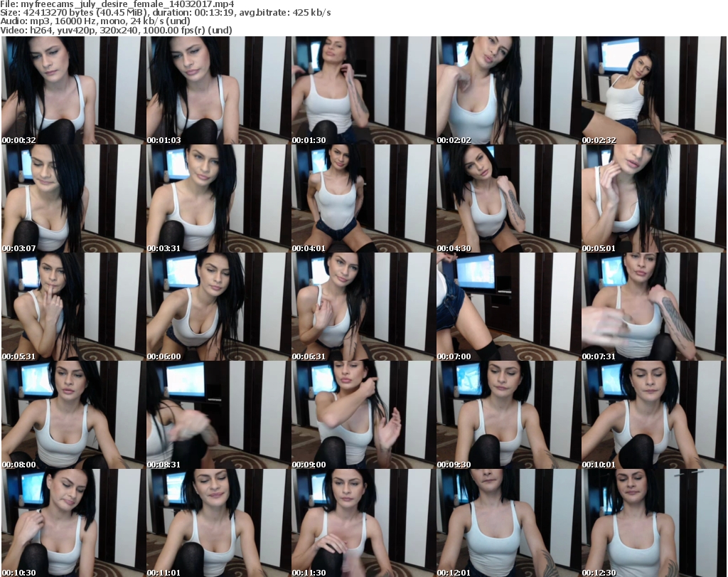Open the 00:05:31 frame thumbnail
Screen dimensions: 728x577
73,307
